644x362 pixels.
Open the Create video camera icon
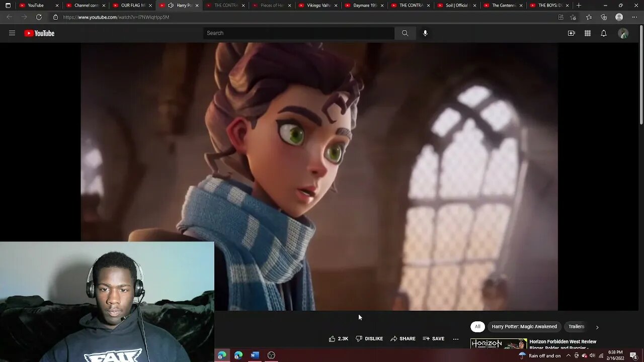tap(572, 33)
